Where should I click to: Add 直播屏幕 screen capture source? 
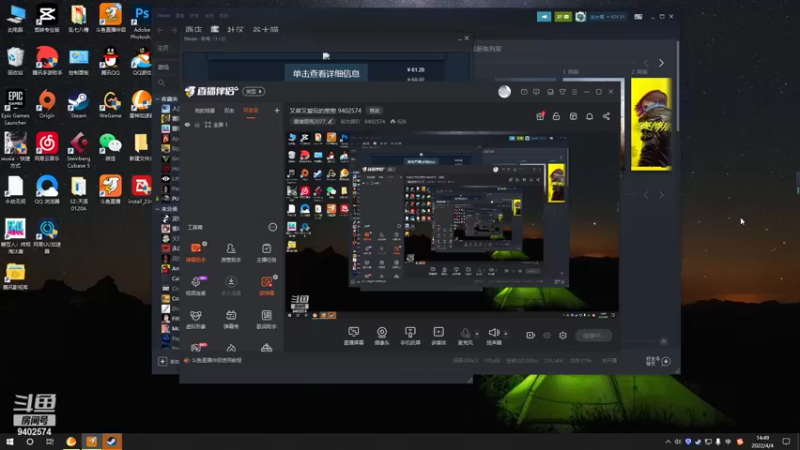tap(353, 336)
